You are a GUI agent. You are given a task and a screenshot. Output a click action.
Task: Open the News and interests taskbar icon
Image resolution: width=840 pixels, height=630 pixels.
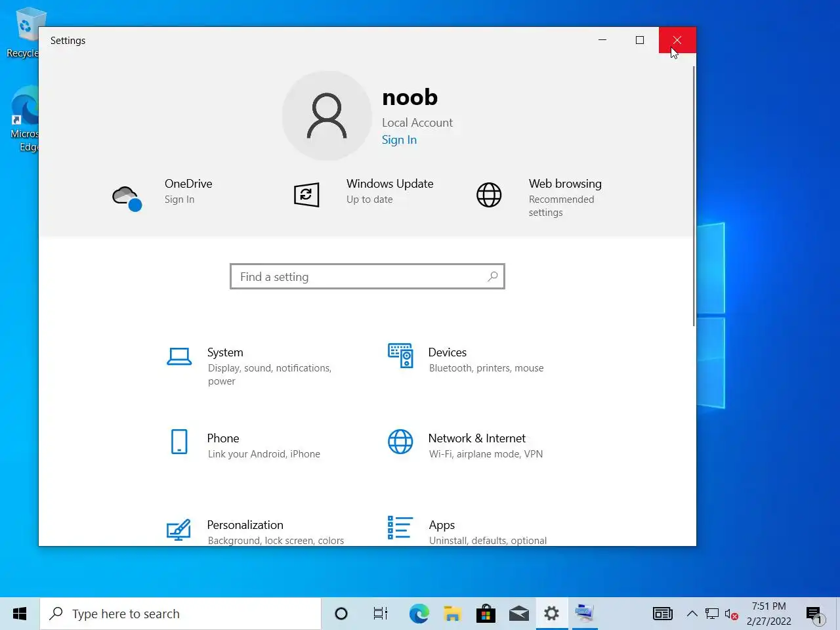click(663, 614)
